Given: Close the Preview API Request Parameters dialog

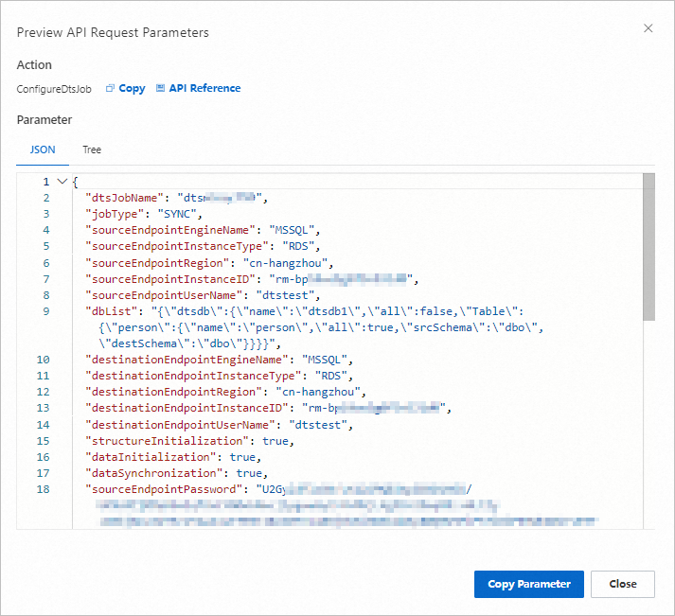Looking at the screenshot, I should 648,28.
